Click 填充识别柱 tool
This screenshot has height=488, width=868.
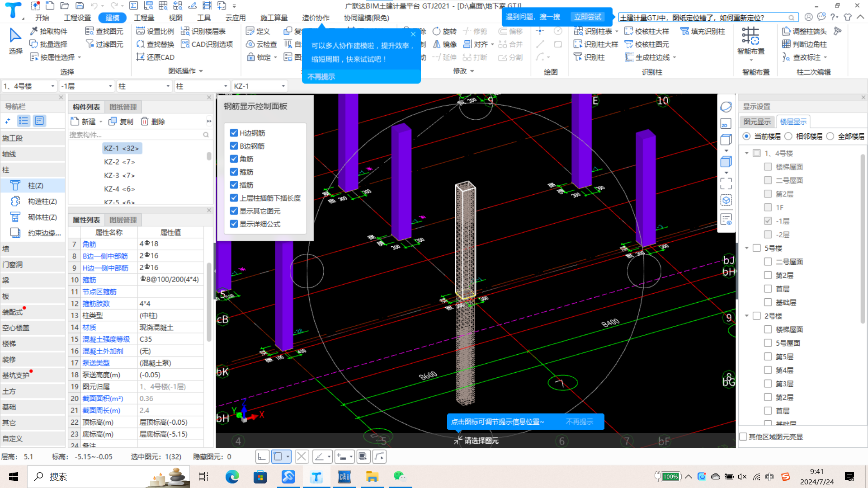[x=703, y=31]
